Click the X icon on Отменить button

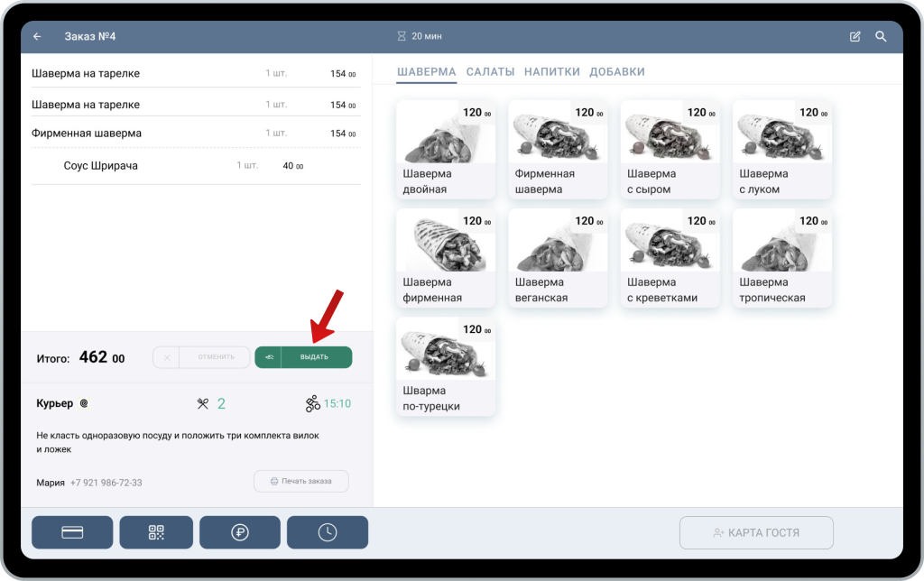[167, 357]
